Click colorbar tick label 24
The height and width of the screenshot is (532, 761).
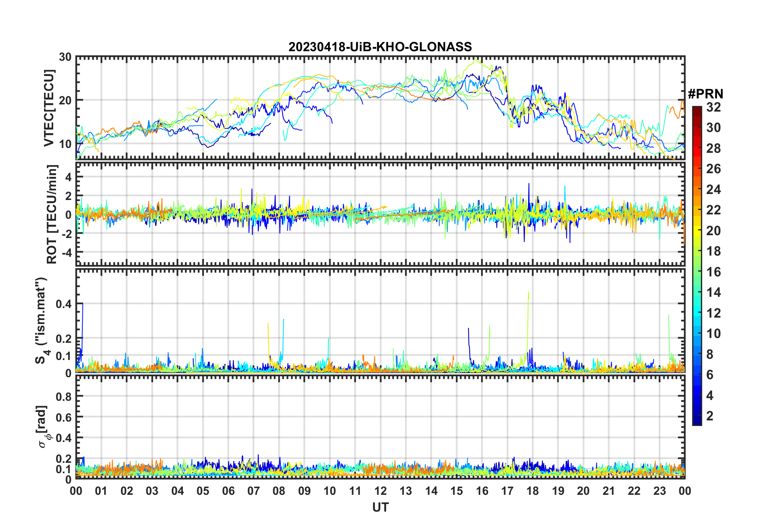(x=713, y=190)
